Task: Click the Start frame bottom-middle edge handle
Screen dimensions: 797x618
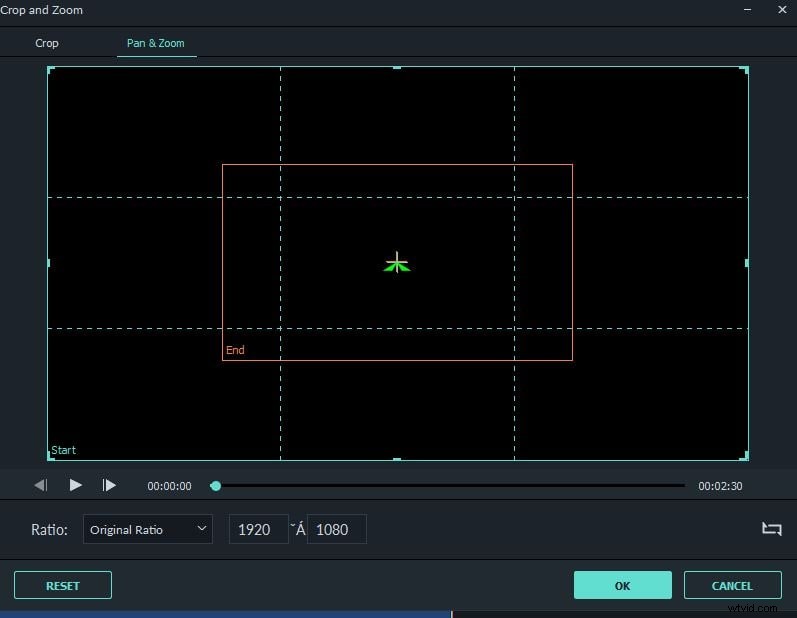Action: pyautogui.click(x=397, y=459)
